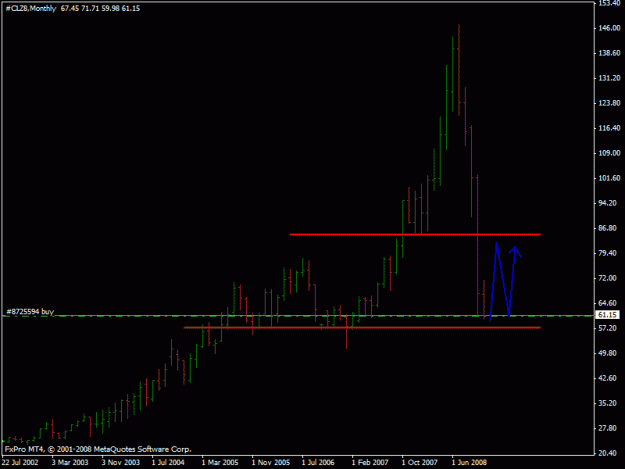Image resolution: width=625 pixels, height=469 pixels.
Task: Click the 109.00 price scale label
Action: [x=609, y=153]
